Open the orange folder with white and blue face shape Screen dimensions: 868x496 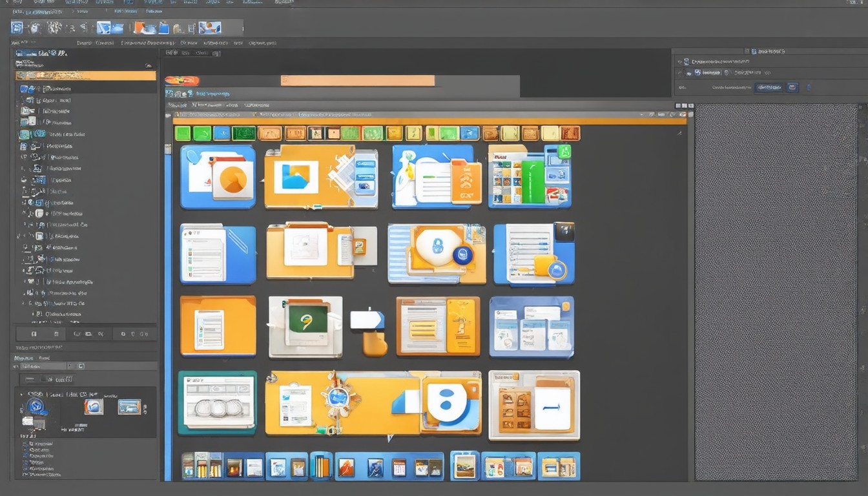click(451, 404)
